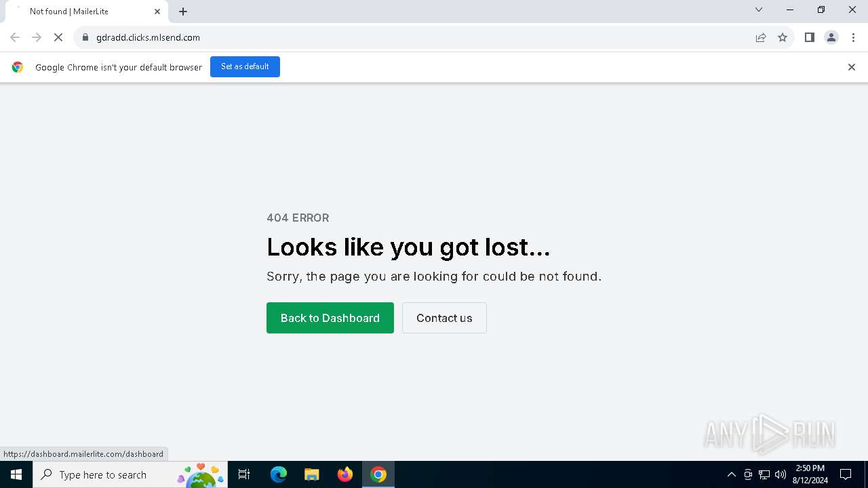The width and height of the screenshot is (868, 488).
Task: Dismiss the default browser notification bar
Action: (x=852, y=67)
